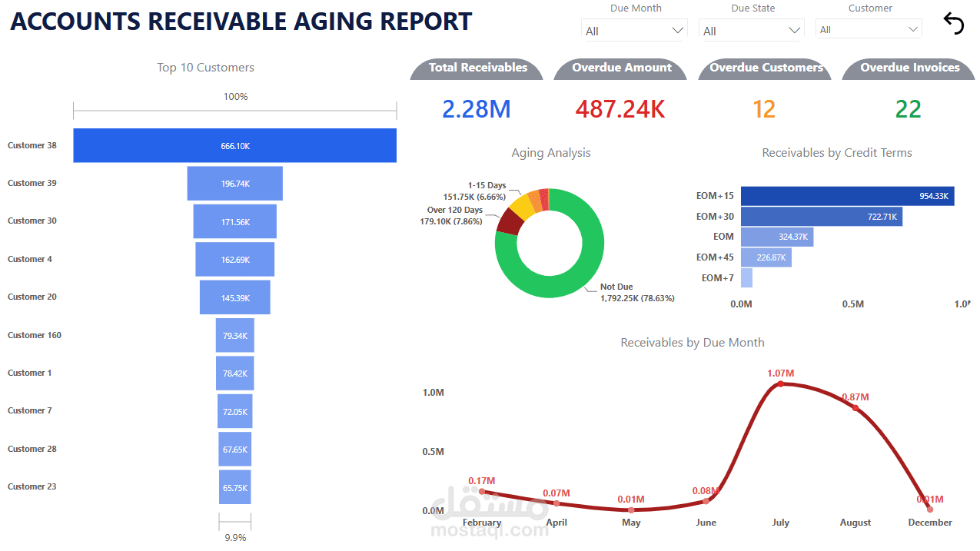Image resolution: width=980 pixels, height=551 pixels.
Task: Select the small EOM+7 bar
Action: (x=746, y=278)
